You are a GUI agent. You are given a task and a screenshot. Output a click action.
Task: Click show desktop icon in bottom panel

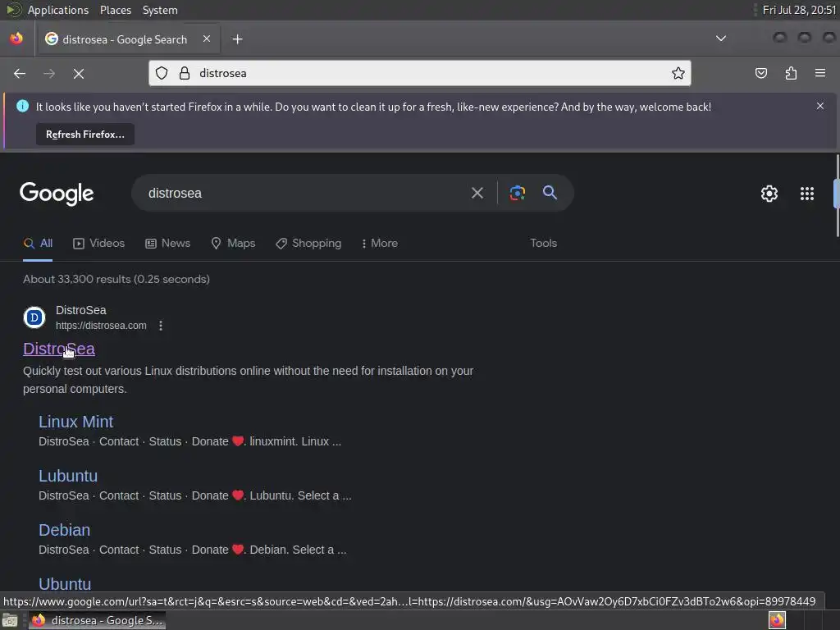pos(10,621)
